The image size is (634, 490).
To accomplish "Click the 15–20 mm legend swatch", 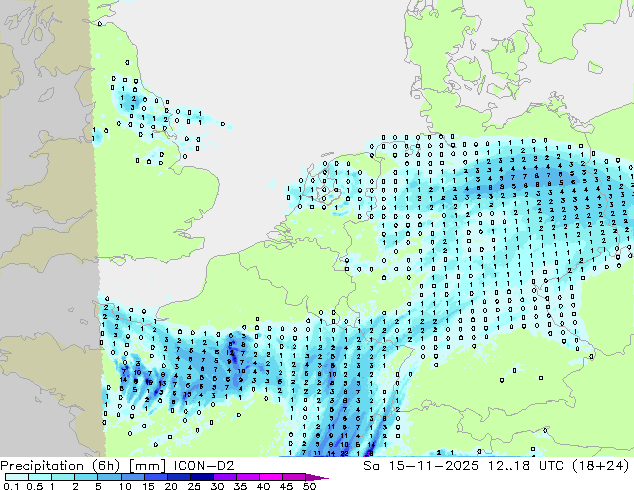I will click(155, 477).
